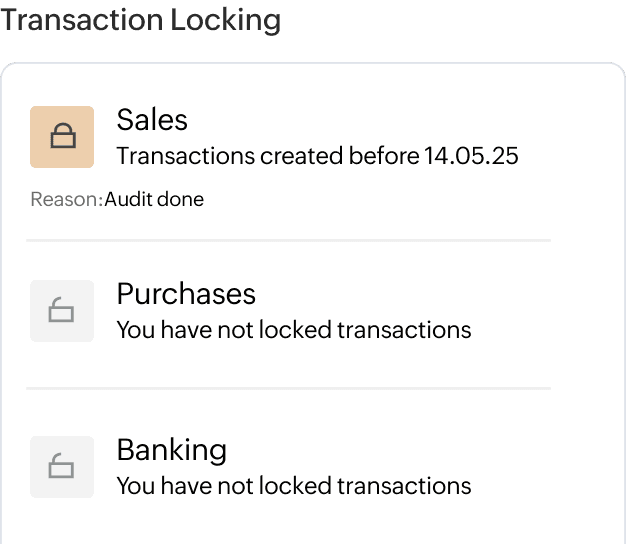Click the 'Audit done' reason text
This screenshot has width=626, height=544.
154,199
